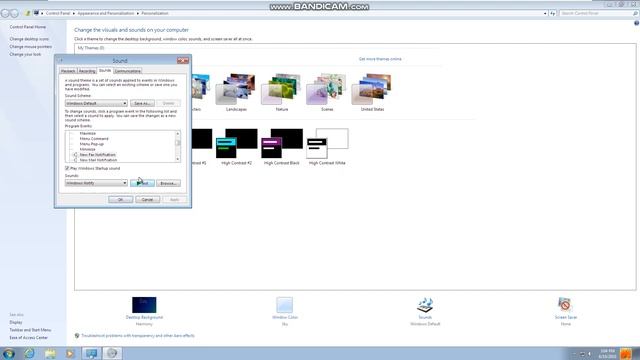Open the Sound Scheme dropdown
Viewport: 640px width, 360px height.
[96, 103]
